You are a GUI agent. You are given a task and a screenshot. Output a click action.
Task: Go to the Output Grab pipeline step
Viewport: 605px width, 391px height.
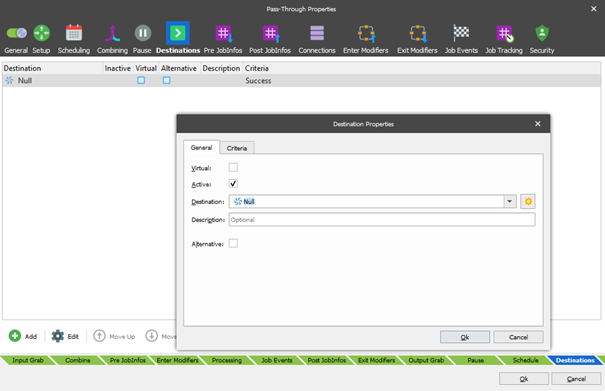pyautogui.click(x=426, y=361)
